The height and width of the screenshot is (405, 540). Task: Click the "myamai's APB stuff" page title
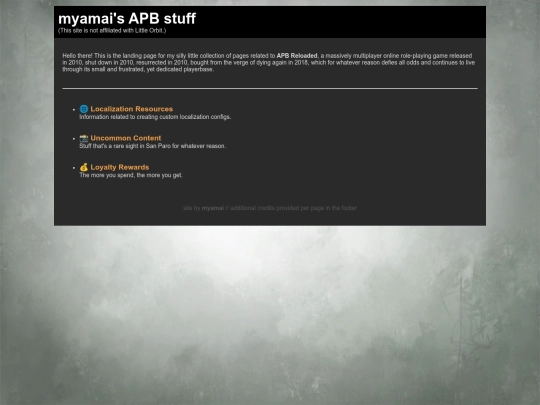tap(127, 19)
